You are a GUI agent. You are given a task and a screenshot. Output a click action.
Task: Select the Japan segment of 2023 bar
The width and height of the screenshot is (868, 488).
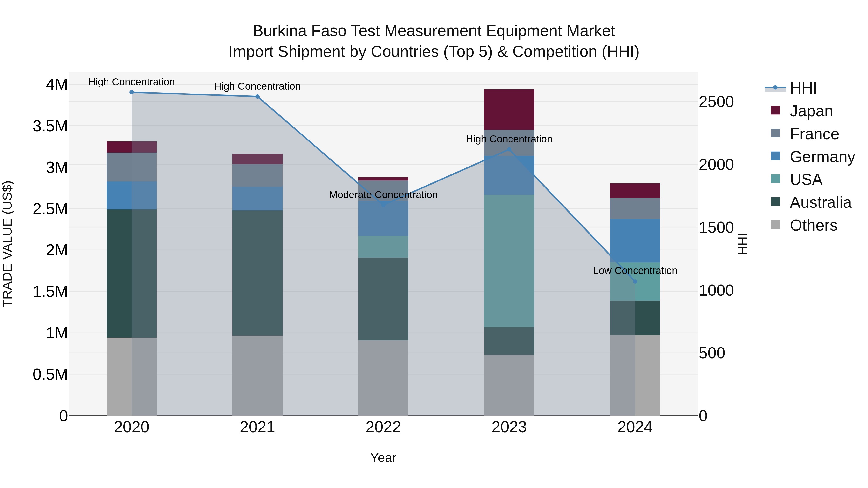(x=509, y=110)
